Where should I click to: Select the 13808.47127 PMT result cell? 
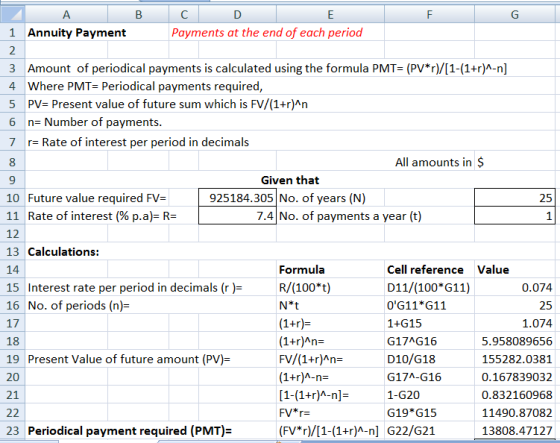point(515,430)
